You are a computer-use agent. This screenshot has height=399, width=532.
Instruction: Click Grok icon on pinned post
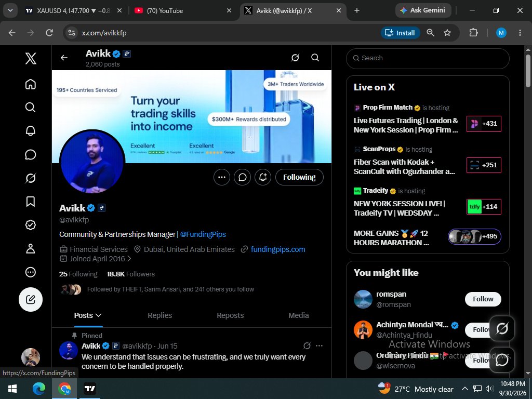(307, 345)
